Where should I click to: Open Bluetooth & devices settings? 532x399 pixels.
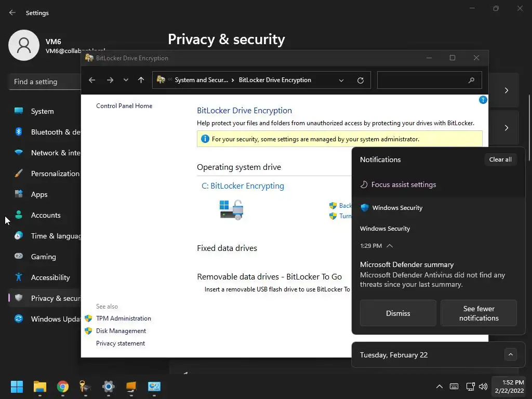pyautogui.click(x=45, y=132)
